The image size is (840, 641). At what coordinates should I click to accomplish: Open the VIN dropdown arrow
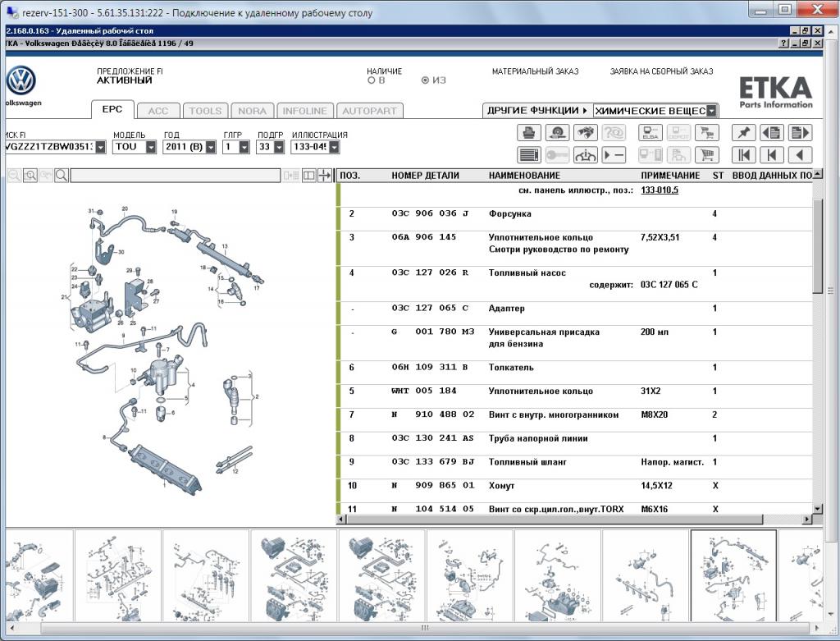[x=101, y=147]
